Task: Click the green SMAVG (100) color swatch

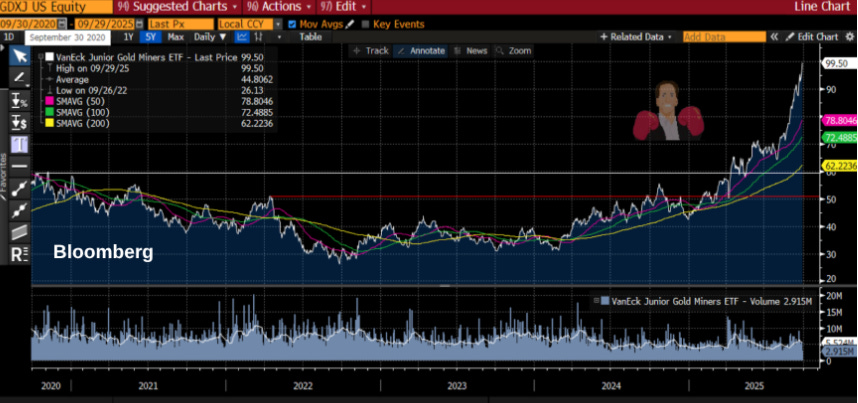Action: pos(50,113)
